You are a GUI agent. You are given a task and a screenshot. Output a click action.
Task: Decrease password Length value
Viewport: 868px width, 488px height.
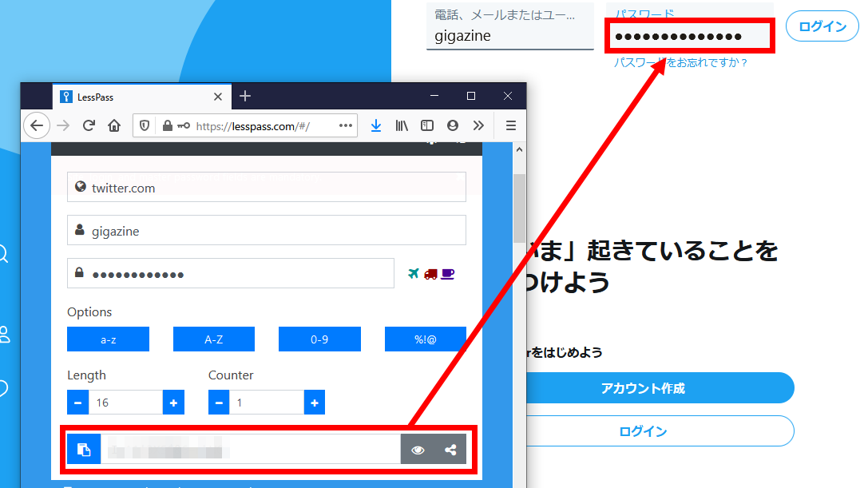78,403
